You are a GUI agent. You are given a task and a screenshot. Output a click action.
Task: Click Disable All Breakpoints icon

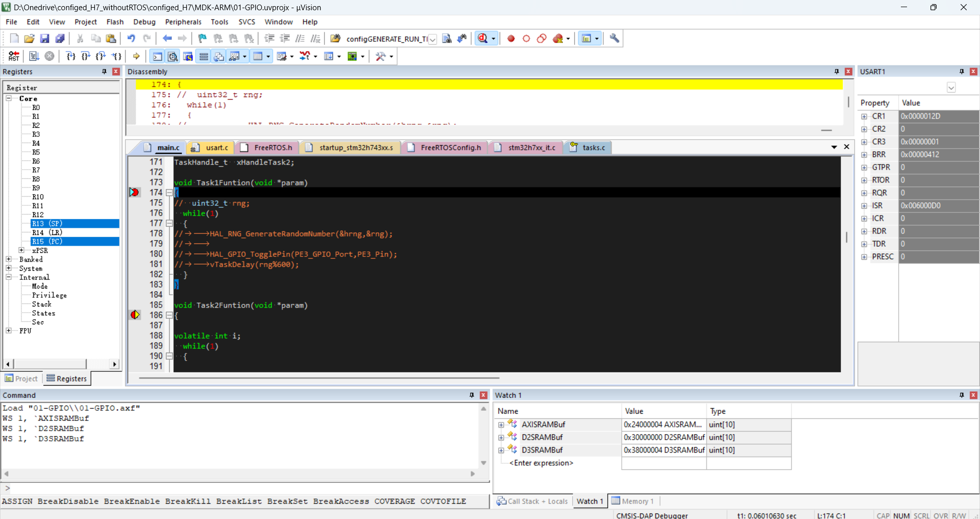(x=542, y=38)
